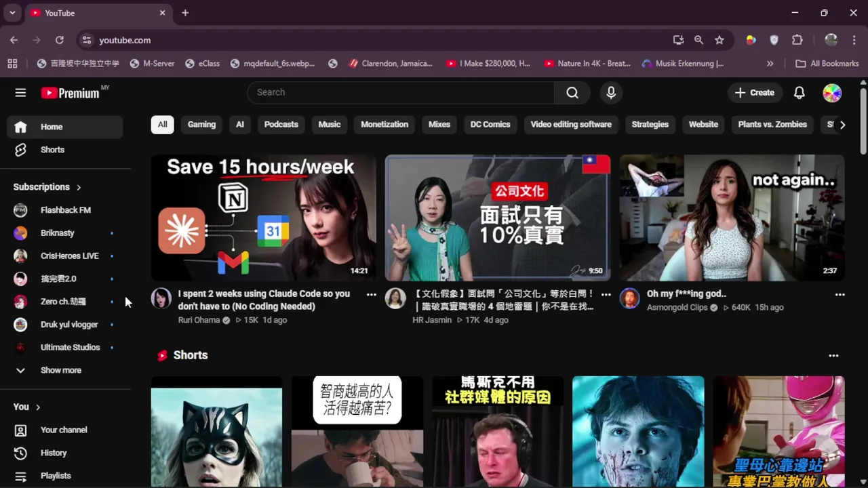Open the hamburger guide menu
The image size is (868, 488).
pos(20,93)
